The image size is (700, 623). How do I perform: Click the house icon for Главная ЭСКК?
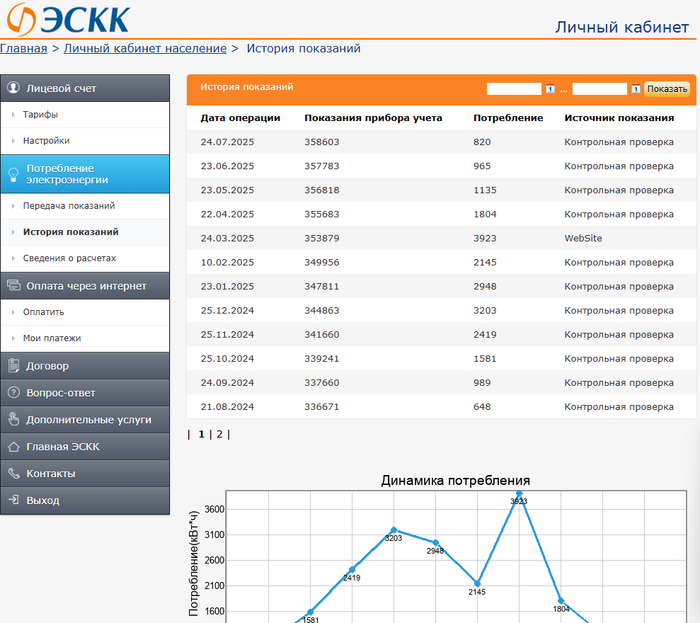pyautogui.click(x=14, y=447)
